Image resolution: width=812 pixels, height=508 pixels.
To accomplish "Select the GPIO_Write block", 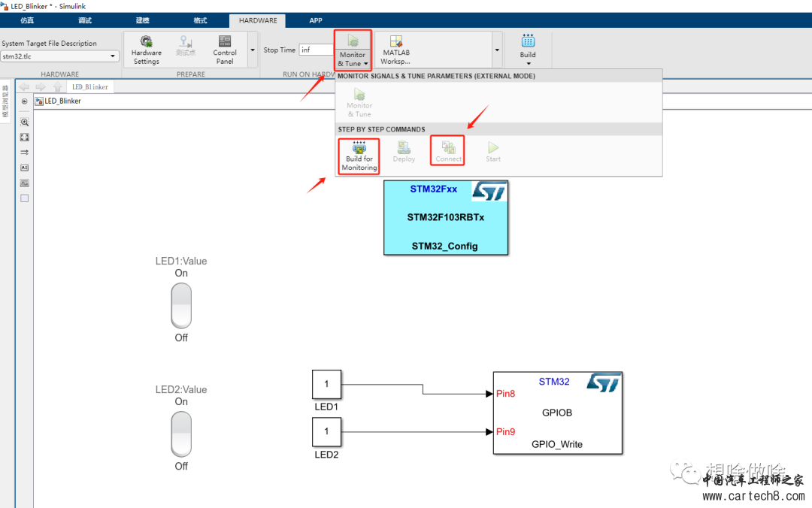I will pyautogui.click(x=558, y=413).
